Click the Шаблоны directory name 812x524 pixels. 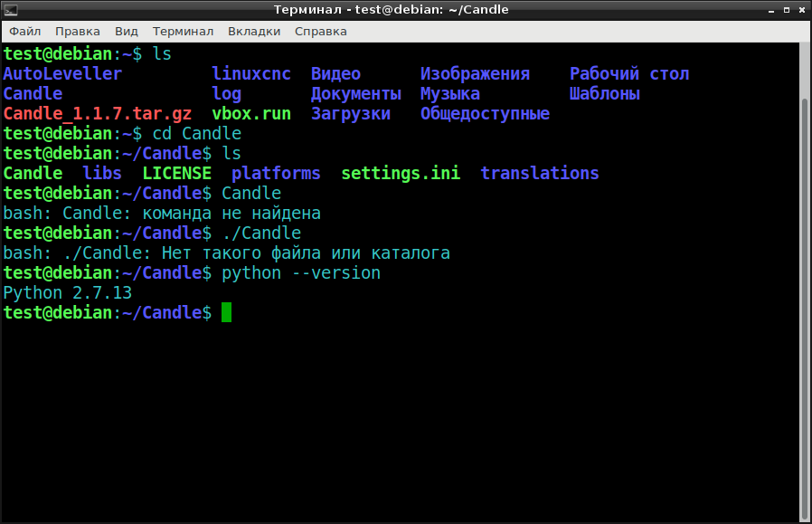[x=604, y=94]
